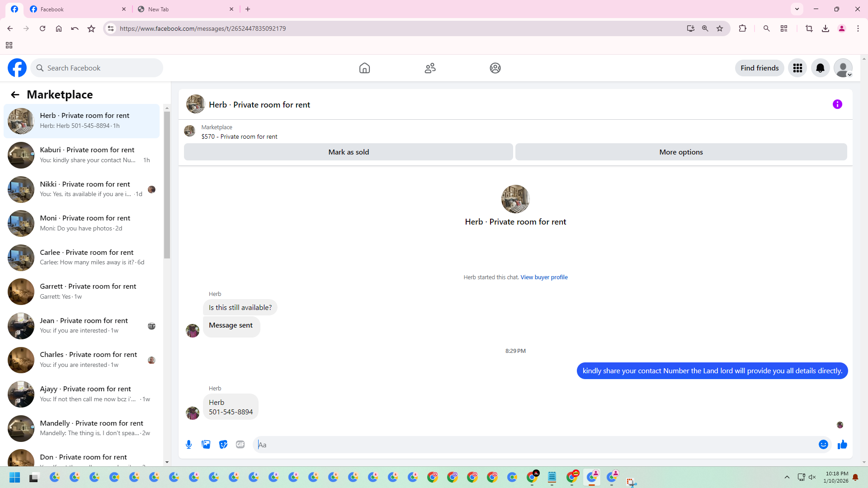Open conversation information panel icon
This screenshot has height=488, width=868.
(x=837, y=104)
